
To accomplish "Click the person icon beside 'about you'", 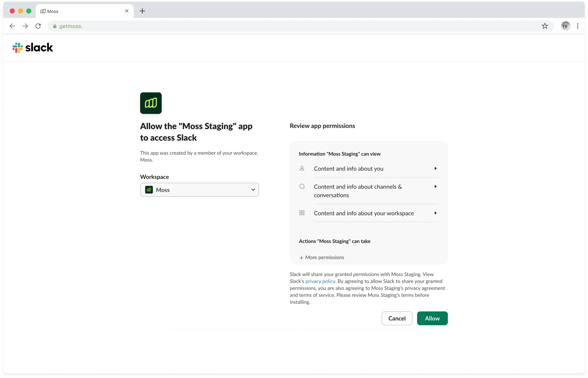I will (x=302, y=168).
